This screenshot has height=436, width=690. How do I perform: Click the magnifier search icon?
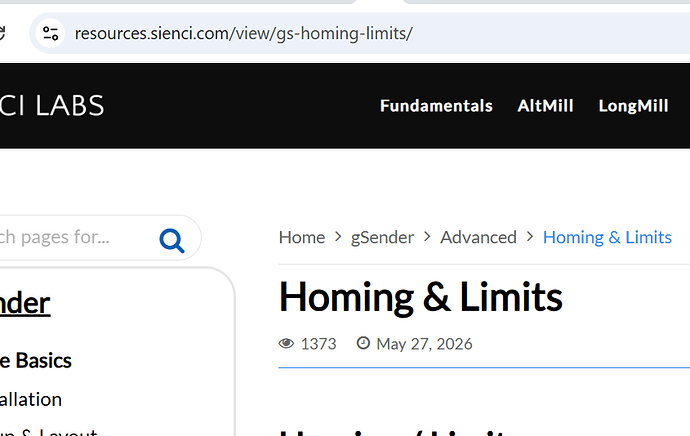[x=172, y=240]
